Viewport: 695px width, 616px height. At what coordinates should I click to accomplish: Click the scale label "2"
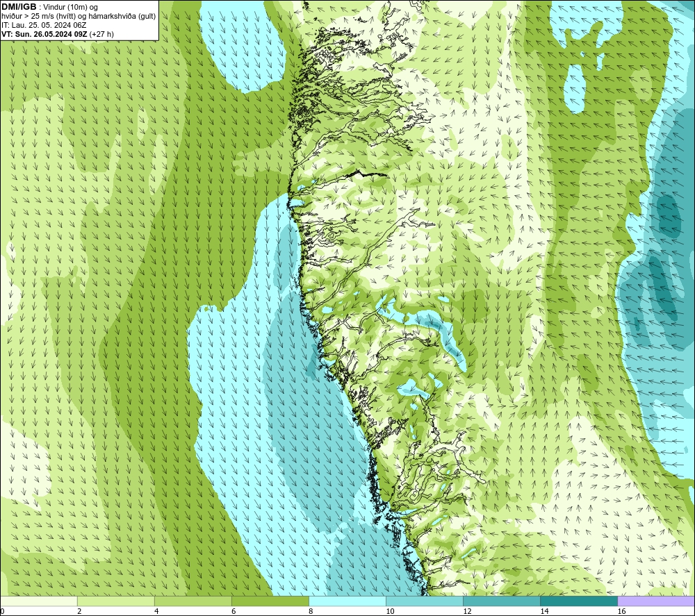(79, 611)
